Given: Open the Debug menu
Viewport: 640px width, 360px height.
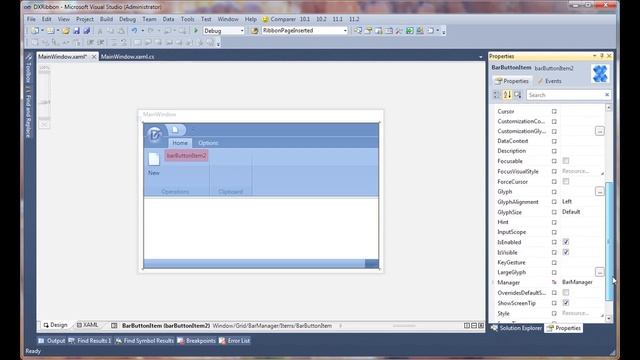Looking at the screenshot, I should pyautogui.click(x=127, y=19).
